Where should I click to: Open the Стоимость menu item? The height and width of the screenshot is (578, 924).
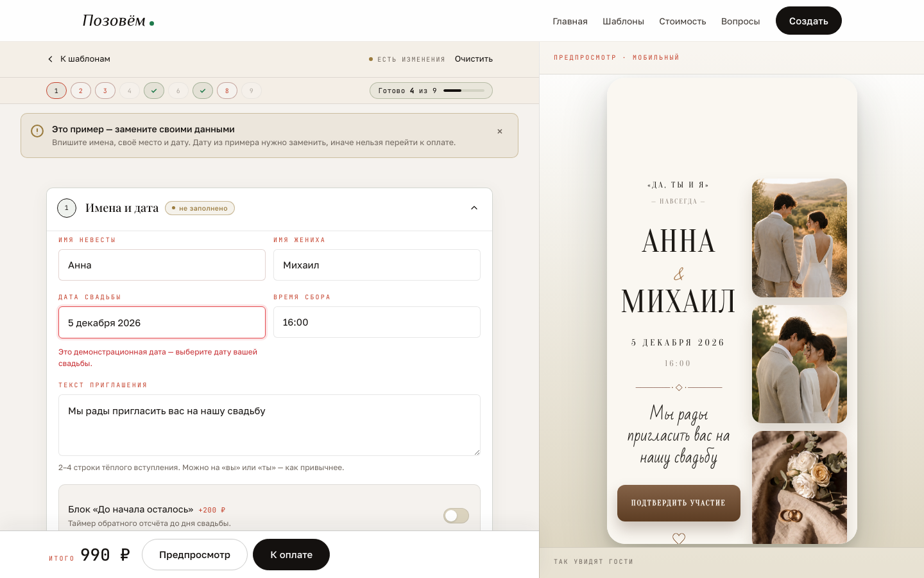[x=683, y=21]
